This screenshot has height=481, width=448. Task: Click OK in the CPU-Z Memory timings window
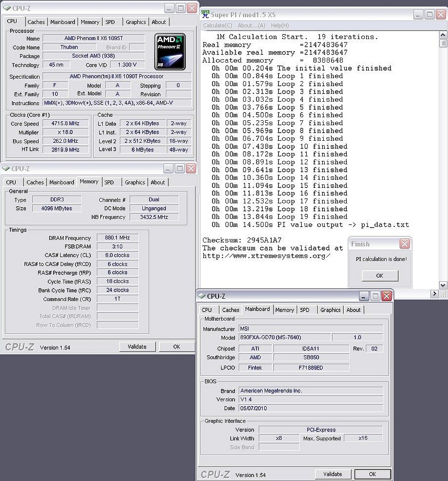pyautogui.click(x=176, y=346)
